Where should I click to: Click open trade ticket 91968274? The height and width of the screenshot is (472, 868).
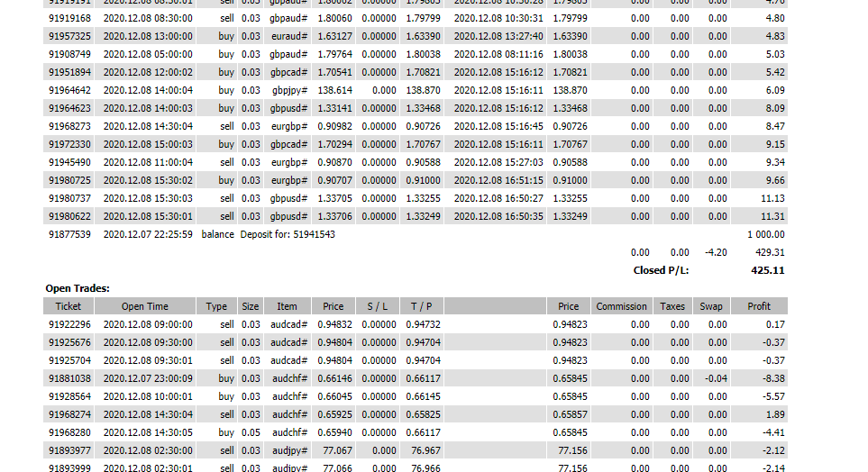pos(69,414)
